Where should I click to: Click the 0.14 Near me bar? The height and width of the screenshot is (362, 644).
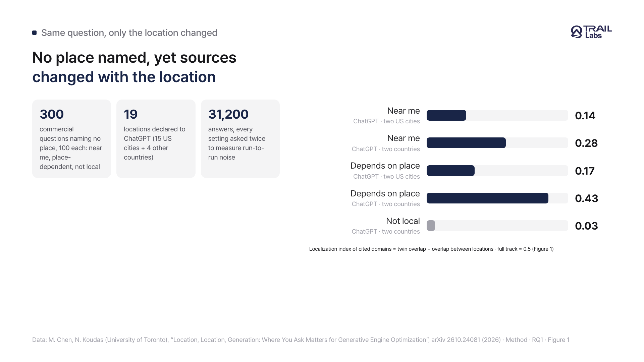pyautogui.click(x=446, y=115)
